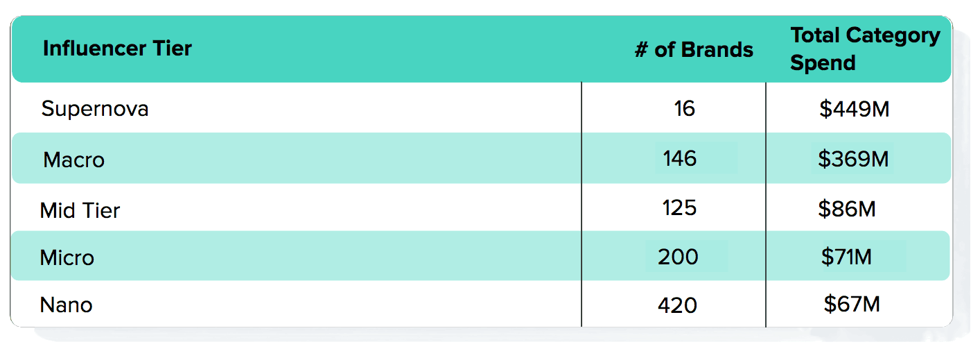
Task: Select the $67M spend value
Action: [x=852, y=304]
